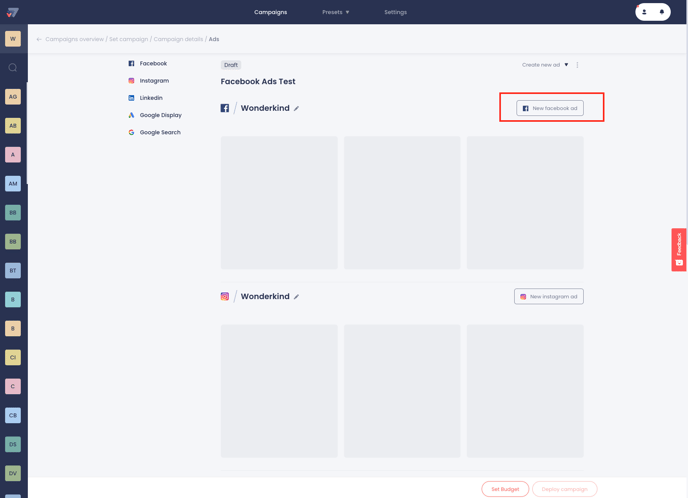The image size is (688, 498).
Task: Edit the Instagram Wonderkind name pencil icon
Action: pyautogui.click(x=297, y=297)
